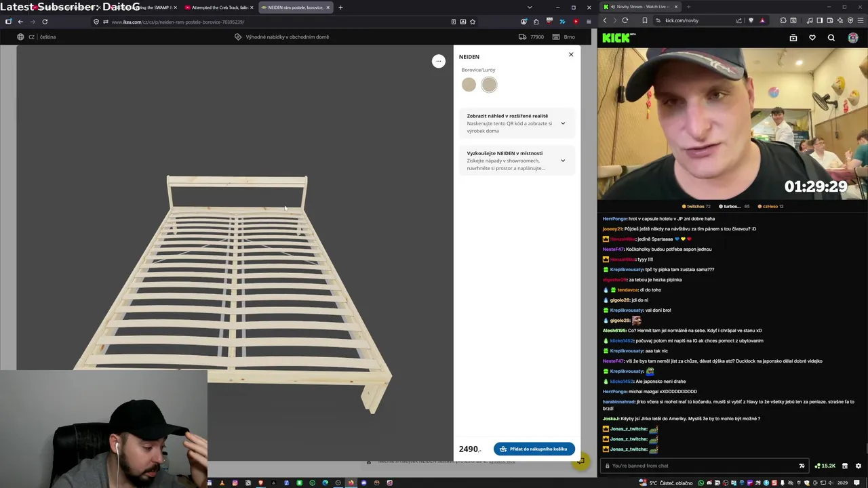Image resolution: width=868 pixels, height=488 pixels.
Task: Click the Kick logo
Action: tap(618, 38)
